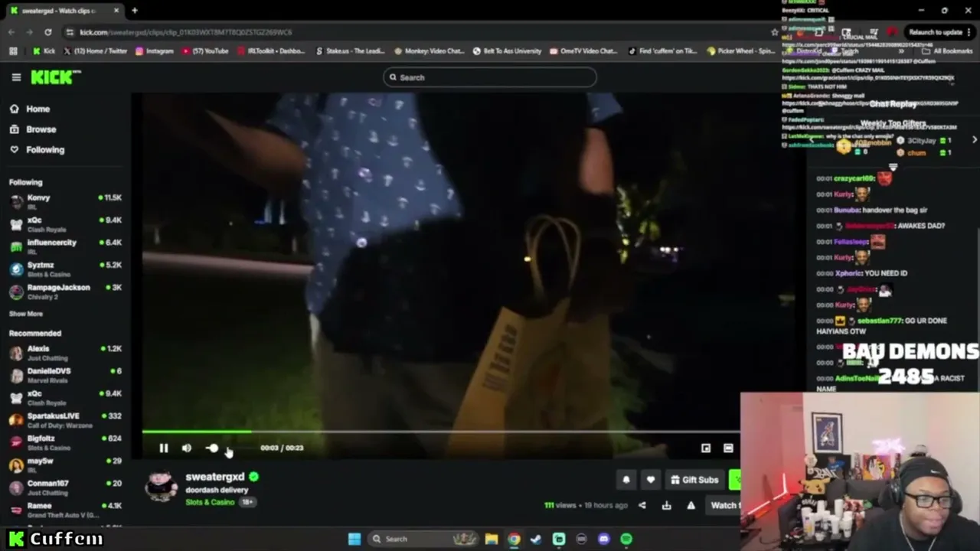Report the clip via warning icon
The width and height of the screenshot is (980, 551).
pos(691,505)
